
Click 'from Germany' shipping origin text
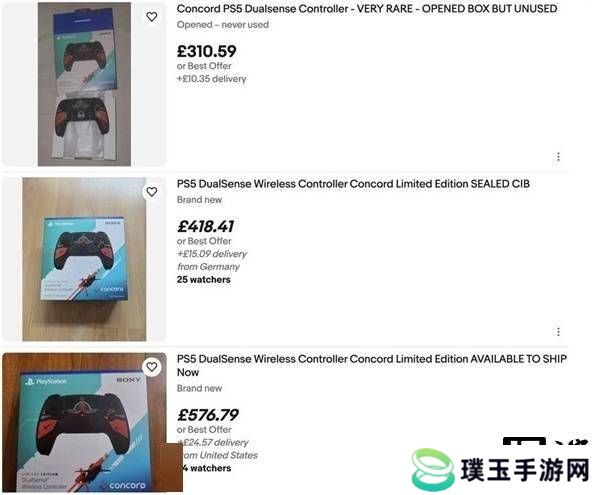tap(208, 267)
